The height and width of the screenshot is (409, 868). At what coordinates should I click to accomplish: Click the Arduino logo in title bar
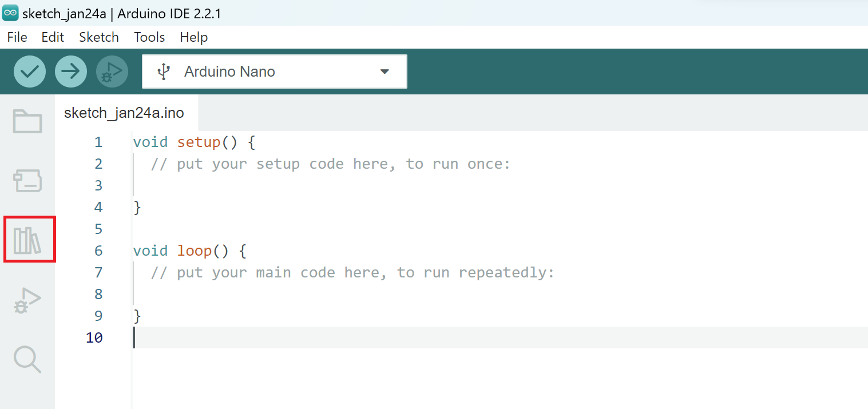[10, 13]
